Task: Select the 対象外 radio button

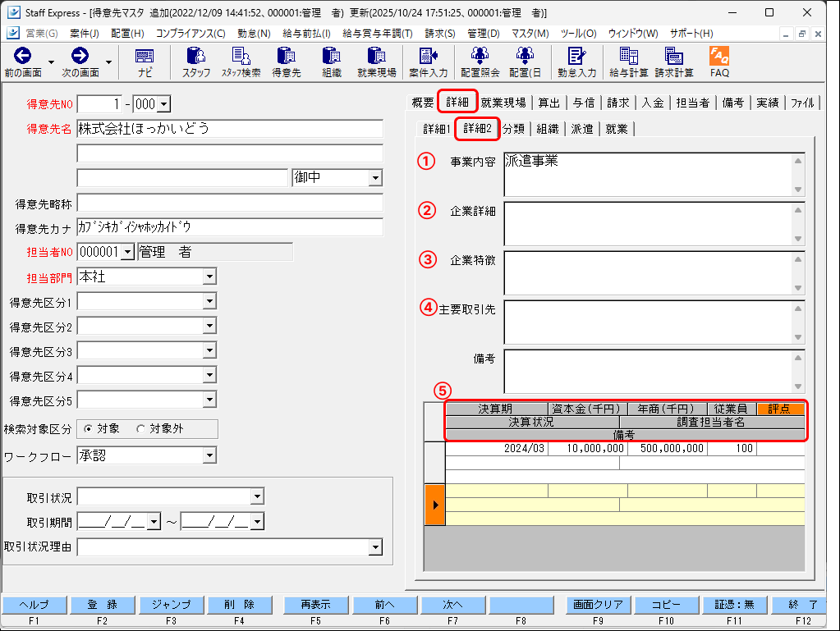Action: point(140,429)
